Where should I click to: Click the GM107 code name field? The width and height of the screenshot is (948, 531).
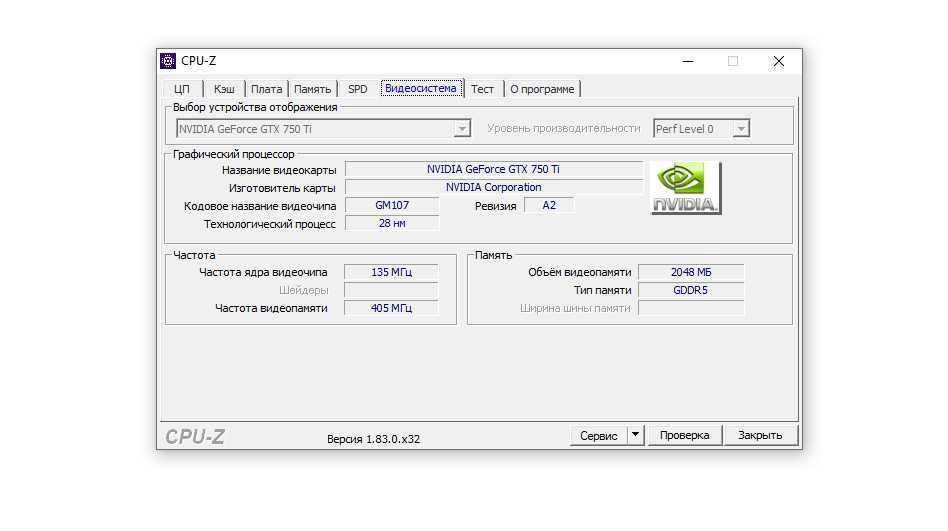392,206
